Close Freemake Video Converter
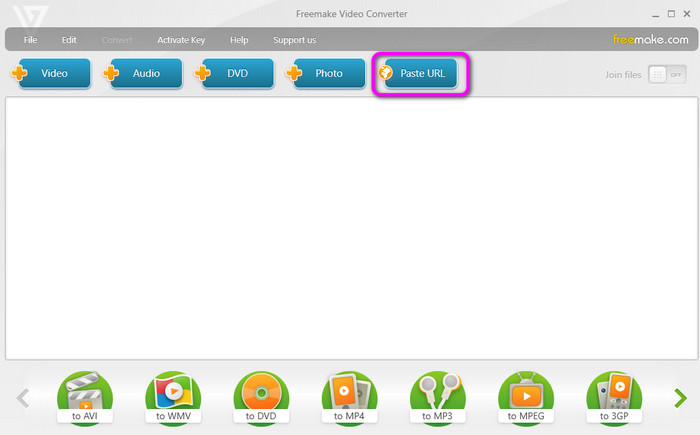Viewport: 700px width, 435px height. click(x=687, y=14)
